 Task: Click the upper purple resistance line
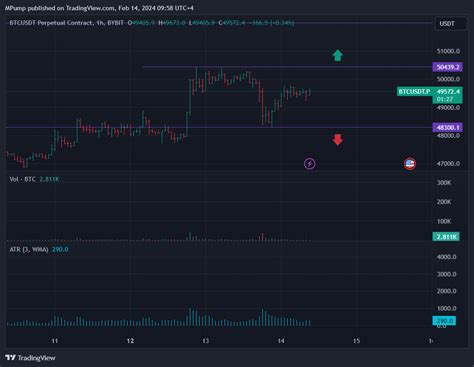(287, 67)
